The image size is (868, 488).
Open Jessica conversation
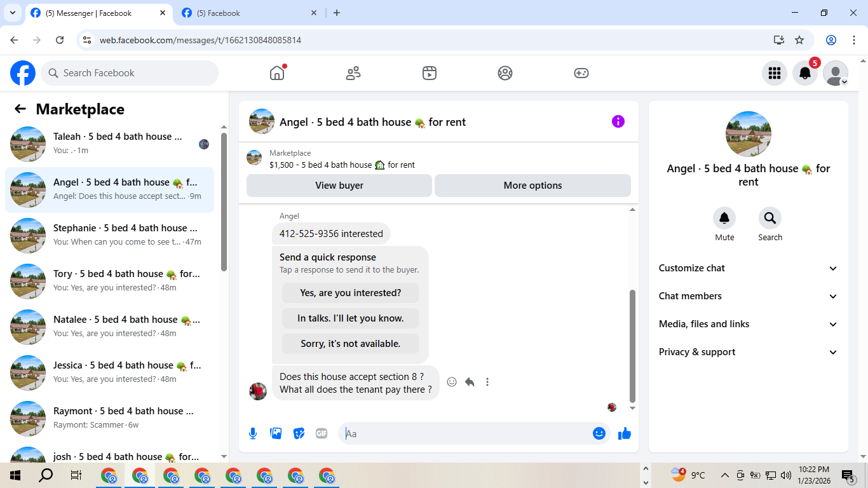[x=109, y=372]
